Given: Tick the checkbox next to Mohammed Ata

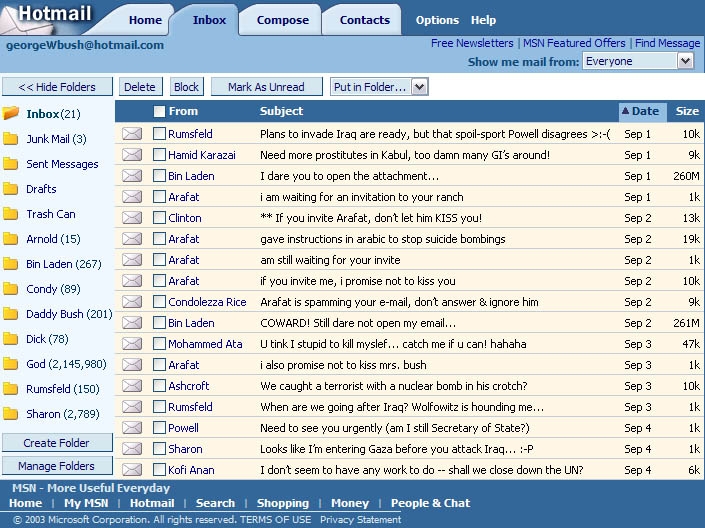Looking at the screenshot, I should 159,344.
